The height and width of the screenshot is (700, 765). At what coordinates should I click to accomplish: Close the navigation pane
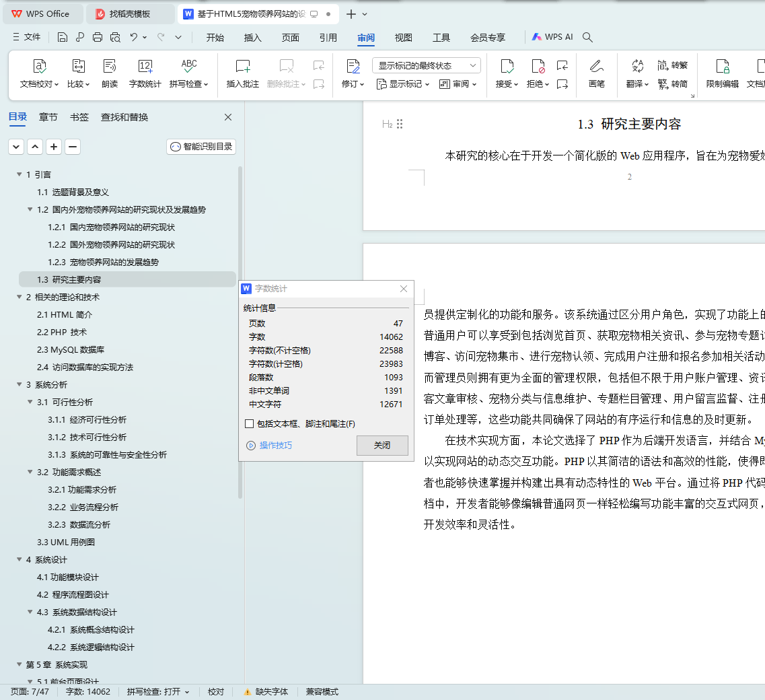228,117
